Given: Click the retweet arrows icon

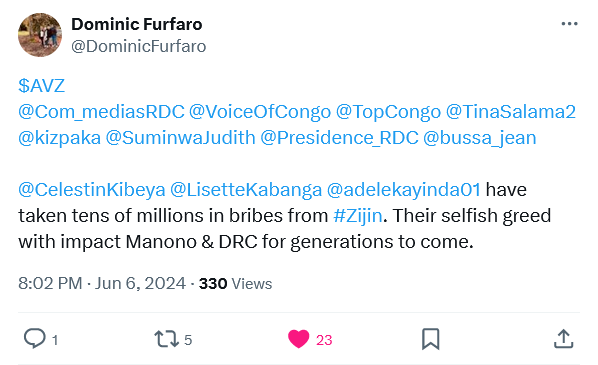Looking at the screenshot, I should [x=167, y=339].
